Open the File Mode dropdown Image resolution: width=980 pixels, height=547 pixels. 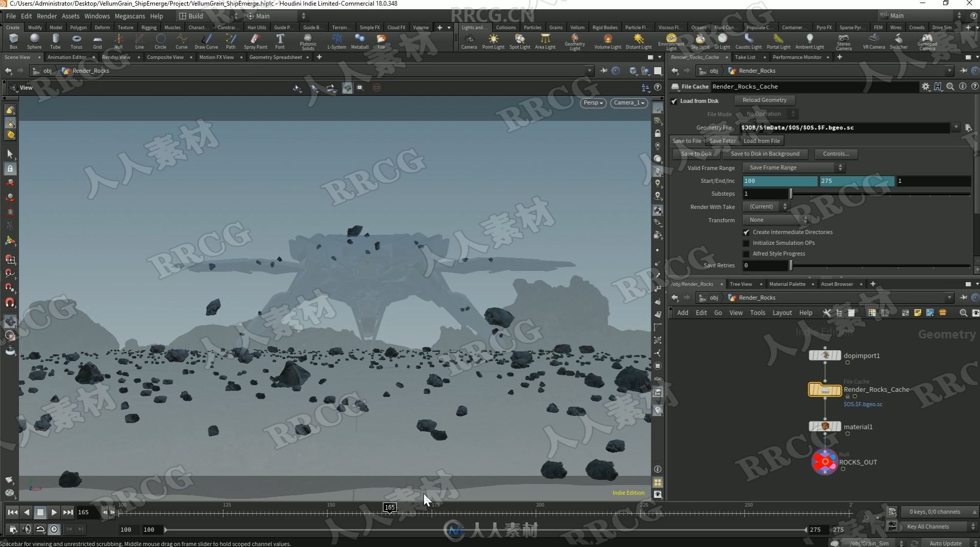pos(770,114)
